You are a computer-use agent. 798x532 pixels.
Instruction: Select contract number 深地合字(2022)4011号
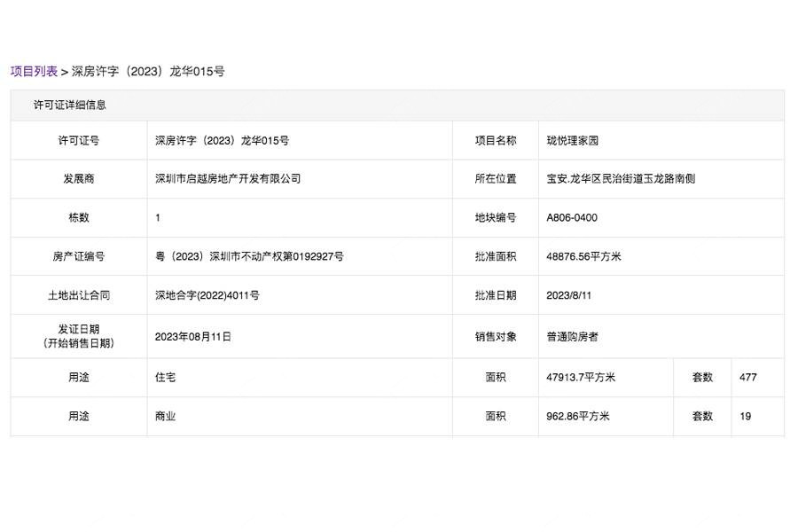(x=207, y=295)
